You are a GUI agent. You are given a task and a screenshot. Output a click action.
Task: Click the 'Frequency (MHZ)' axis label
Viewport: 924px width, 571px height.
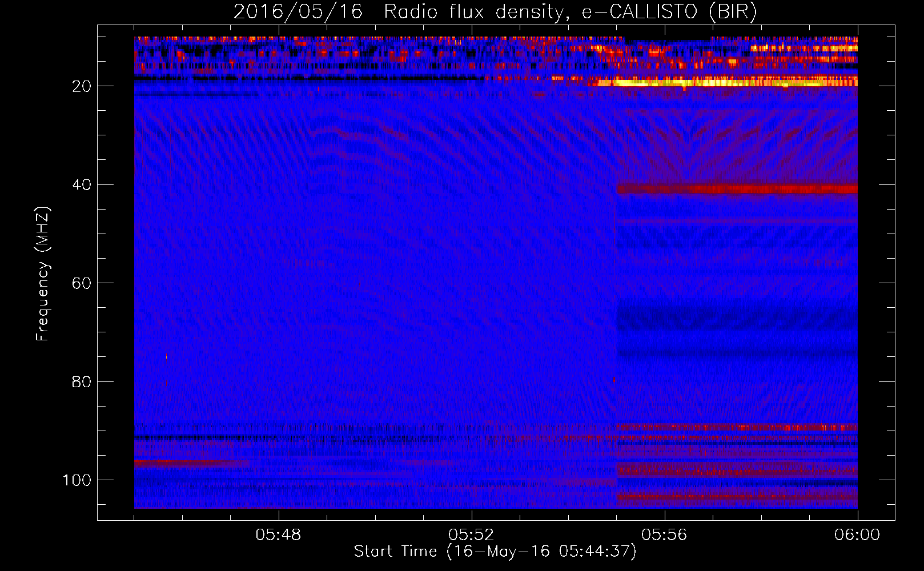point(43,274)
